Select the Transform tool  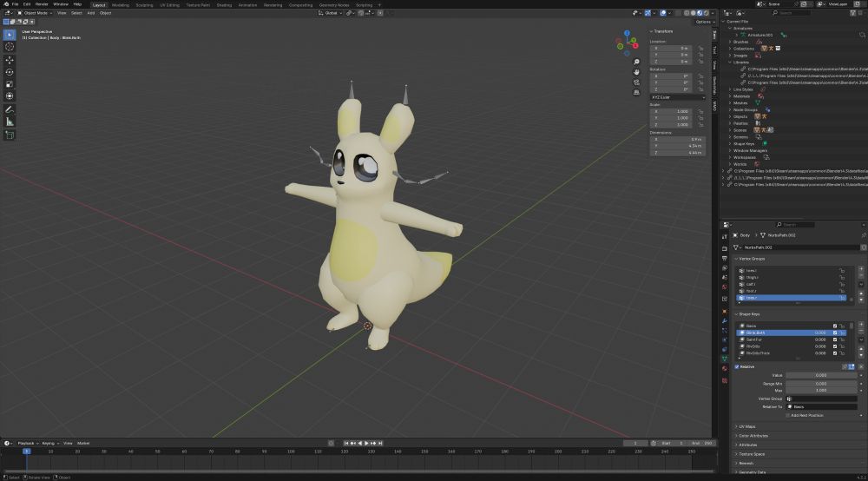[10, 96]
